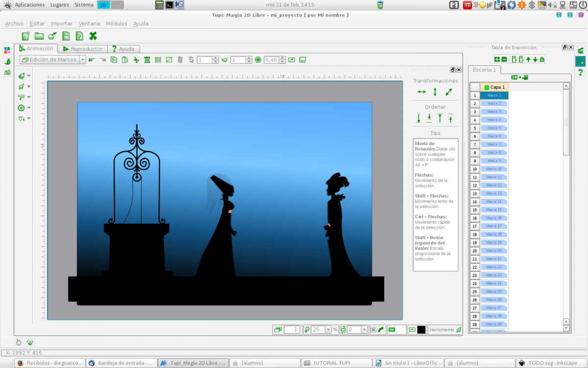The height and width of the screenshot is (368, 588).
Task: Click the flip vertically transformation arrow
Action: tap(435, 92)
